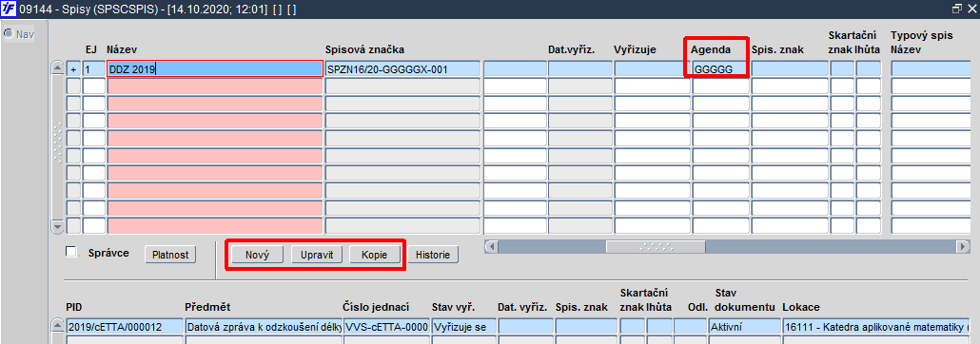
Task: Select the Nav radio button
Action: click(9, 33)
